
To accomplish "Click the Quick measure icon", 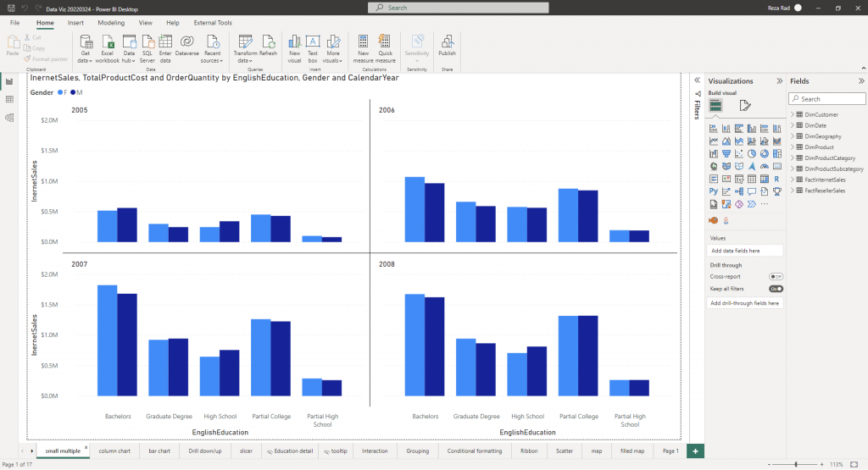I will tap(386, 47).
